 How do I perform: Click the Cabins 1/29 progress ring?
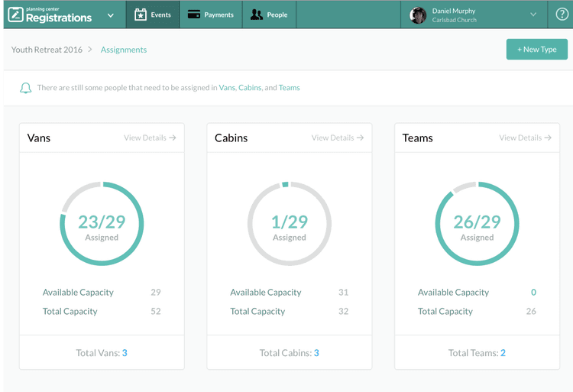click(290, 224)
